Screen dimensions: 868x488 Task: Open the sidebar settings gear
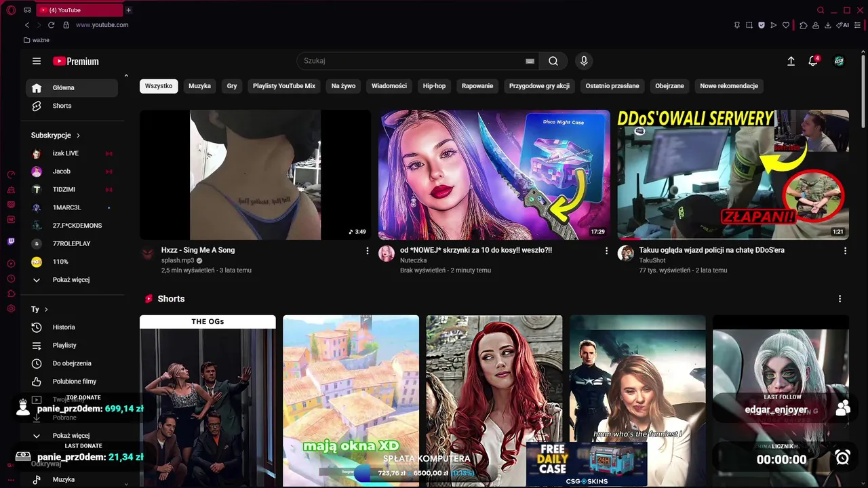[11, 308]
